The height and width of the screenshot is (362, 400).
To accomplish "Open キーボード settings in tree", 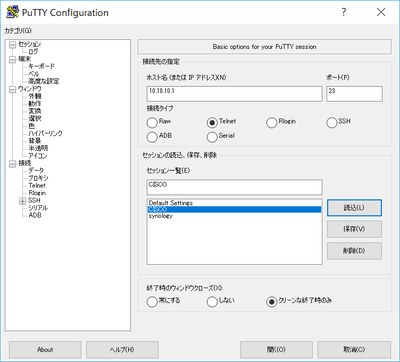I will point(42,66).
